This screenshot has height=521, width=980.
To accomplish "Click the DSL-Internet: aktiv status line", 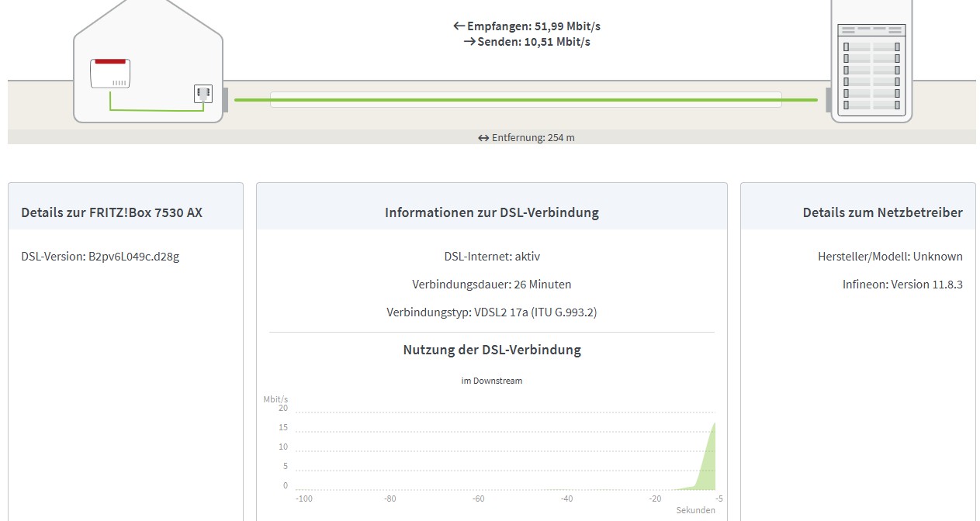I will (x=491, y=257).
